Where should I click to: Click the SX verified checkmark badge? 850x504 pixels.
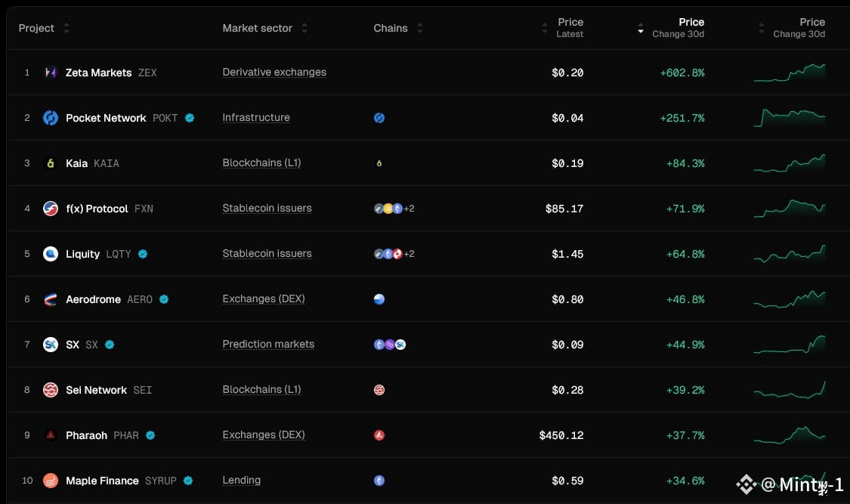110,345
